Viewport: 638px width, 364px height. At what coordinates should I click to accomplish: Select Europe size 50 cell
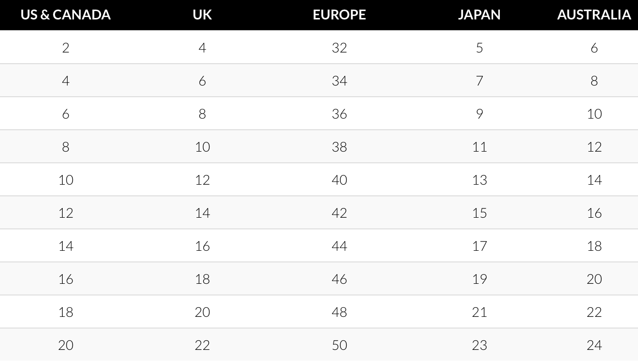339,345
